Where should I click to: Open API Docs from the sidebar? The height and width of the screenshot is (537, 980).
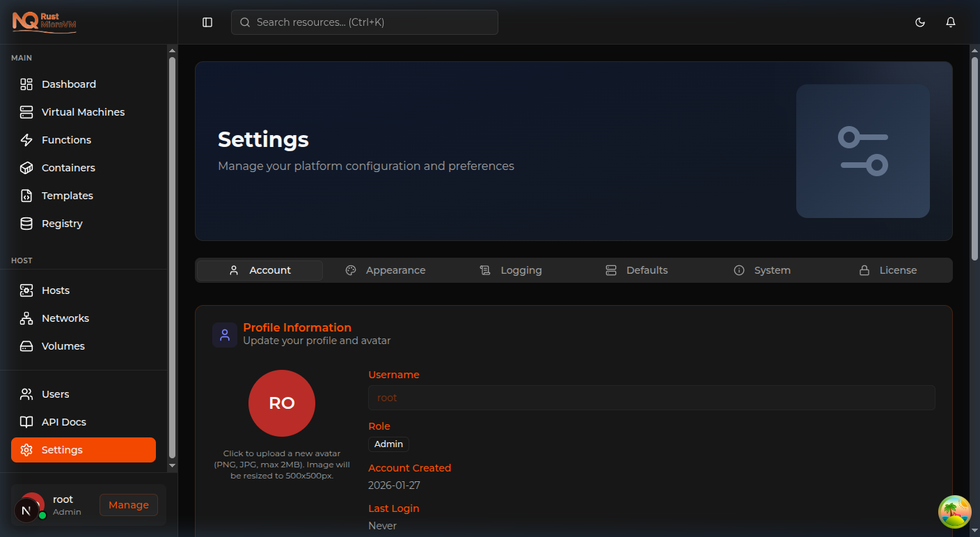64,421
